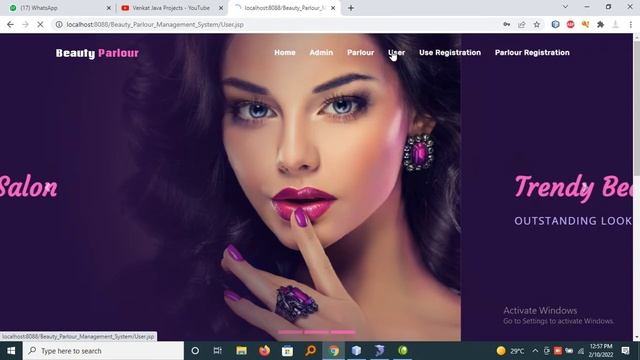Select the last carousel indicator bar

pyautogui.click(x=343, y=332)
